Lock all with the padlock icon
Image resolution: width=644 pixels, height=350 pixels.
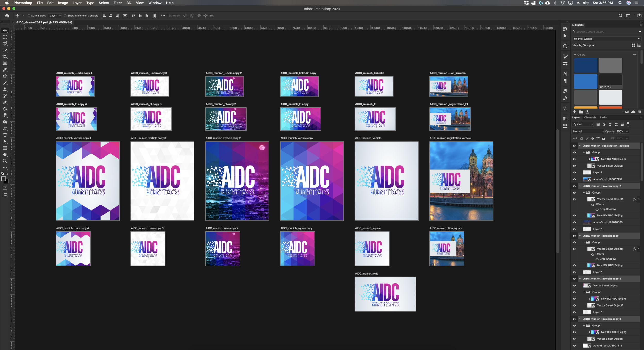click(603, 138)
